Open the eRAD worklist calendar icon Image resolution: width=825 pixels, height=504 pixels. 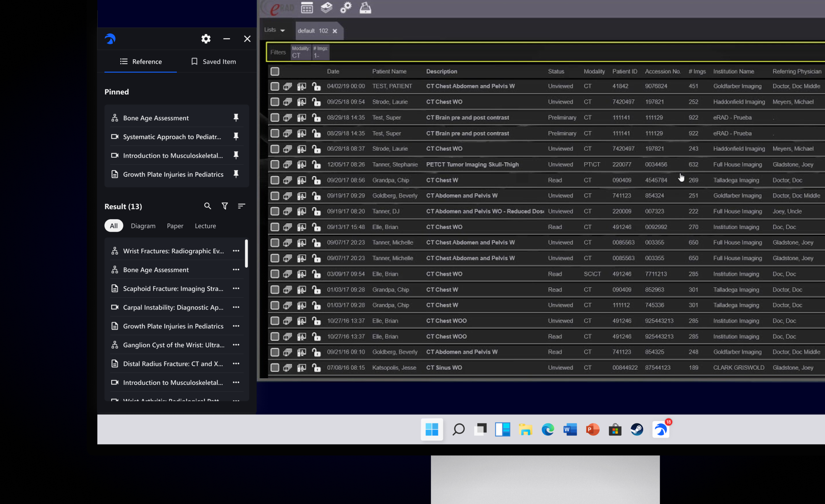tap(307, 8)
